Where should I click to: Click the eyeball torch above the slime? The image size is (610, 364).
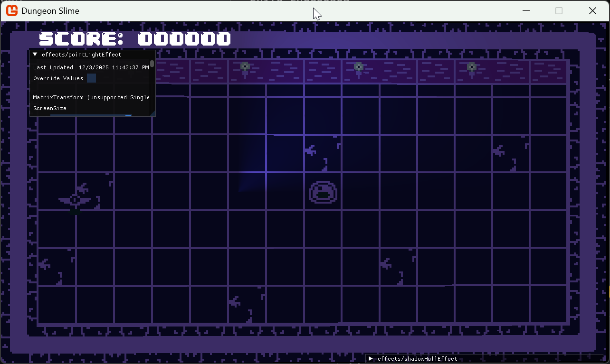click(x=359, y=67)
